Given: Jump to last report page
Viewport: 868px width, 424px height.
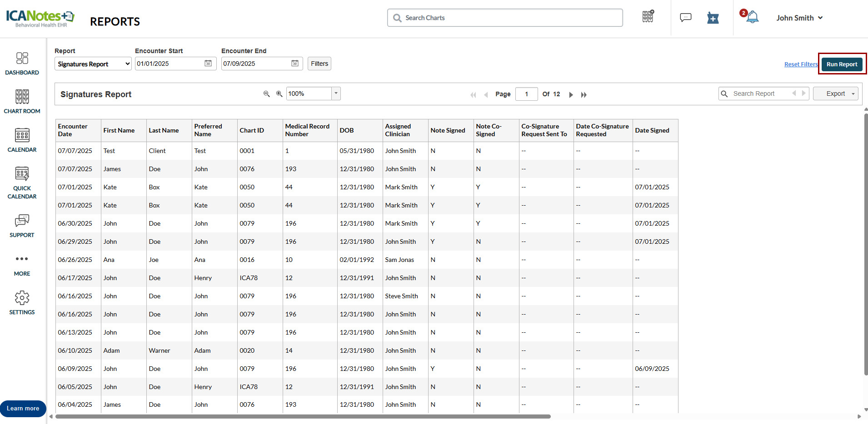Looking at the screenshot, I should (x=584, y=94).
